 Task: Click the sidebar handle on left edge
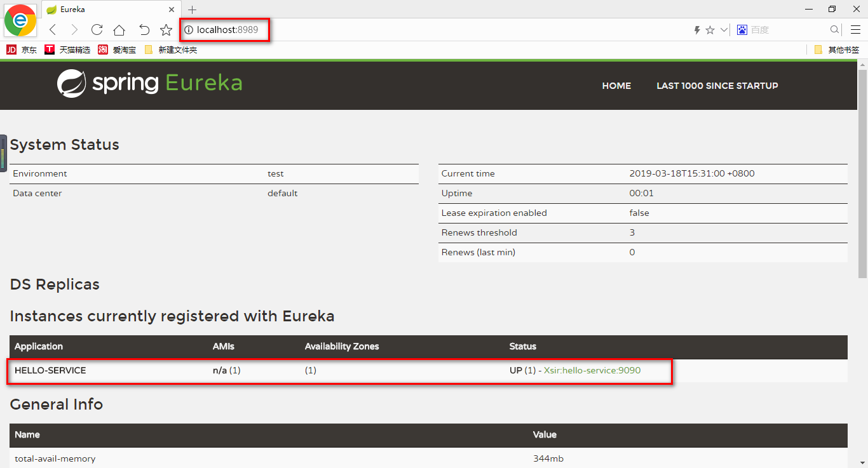[3, 153]
